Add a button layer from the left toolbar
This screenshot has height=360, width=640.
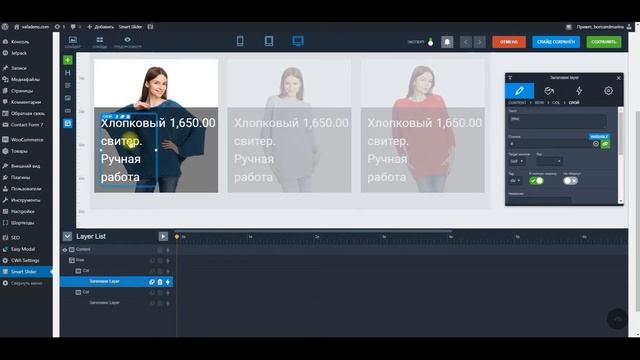pyautogui.click(x=68, y=111)
